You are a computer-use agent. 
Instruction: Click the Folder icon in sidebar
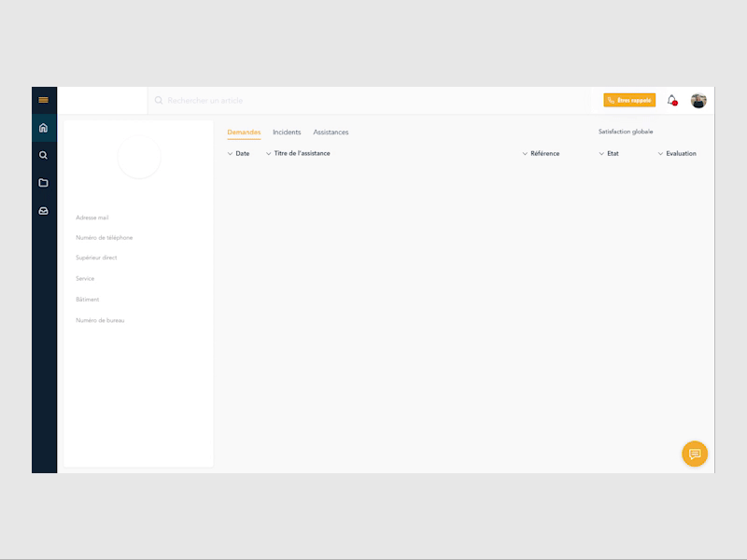(43, 184)
